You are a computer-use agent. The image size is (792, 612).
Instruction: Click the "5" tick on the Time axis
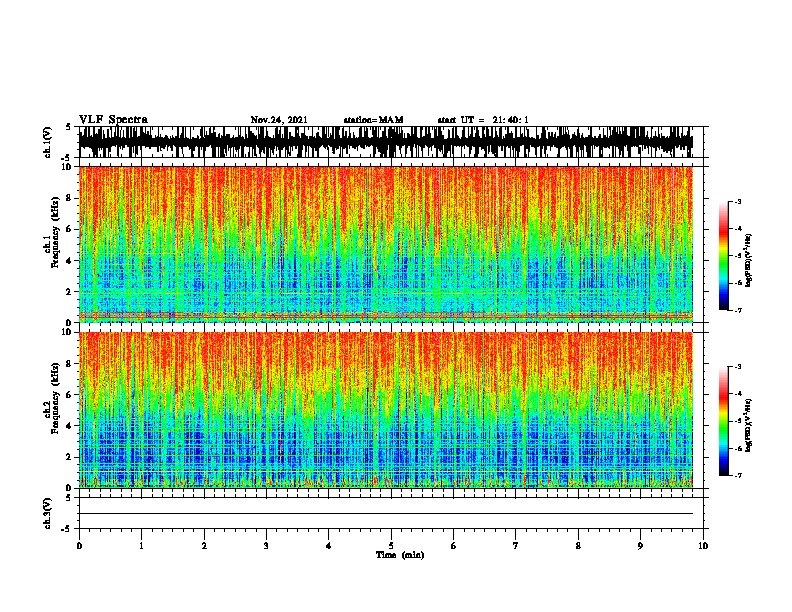[391, 546]
